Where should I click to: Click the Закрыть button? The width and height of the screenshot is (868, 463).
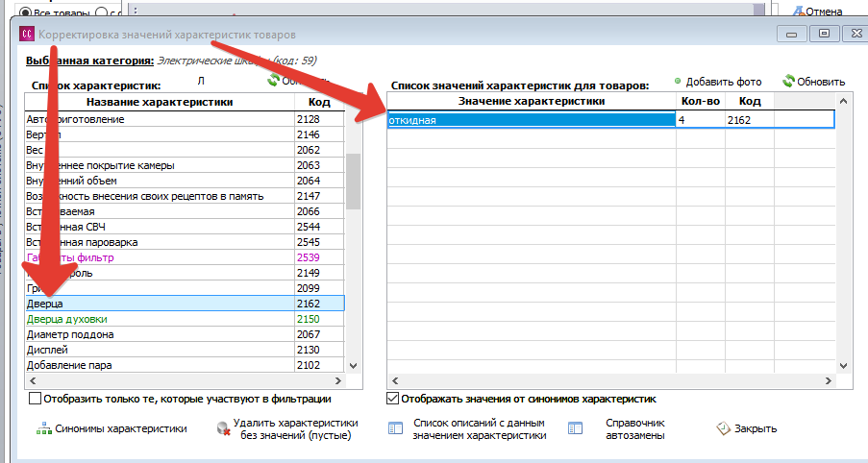point(747,428)
